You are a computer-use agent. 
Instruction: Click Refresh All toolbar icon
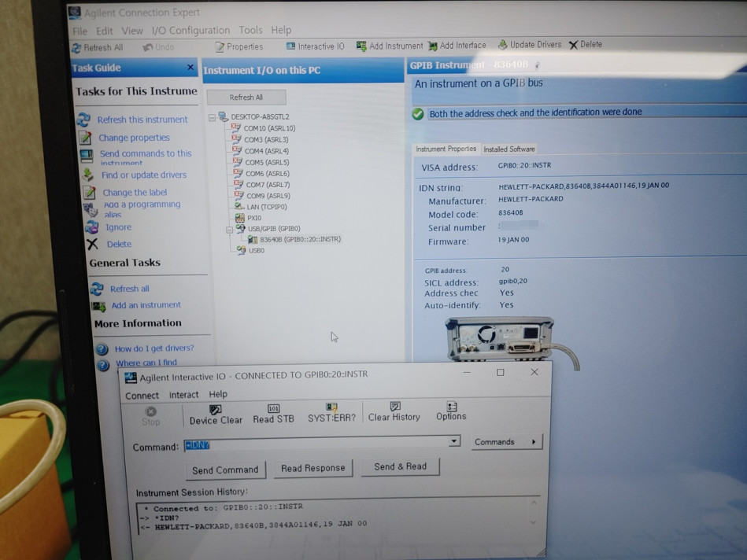76,48
